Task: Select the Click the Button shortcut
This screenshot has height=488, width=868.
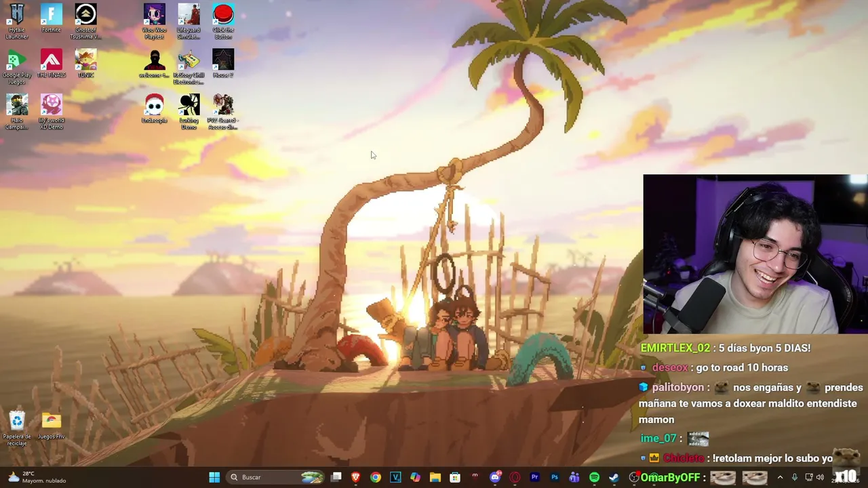Action: (223, 21)
